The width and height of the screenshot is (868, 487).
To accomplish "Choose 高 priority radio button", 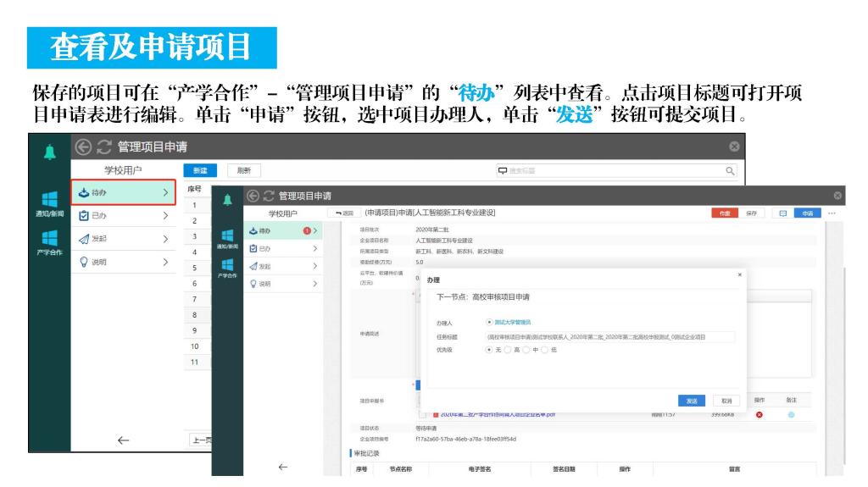I will pyautogui.click(x=509, y=349).
